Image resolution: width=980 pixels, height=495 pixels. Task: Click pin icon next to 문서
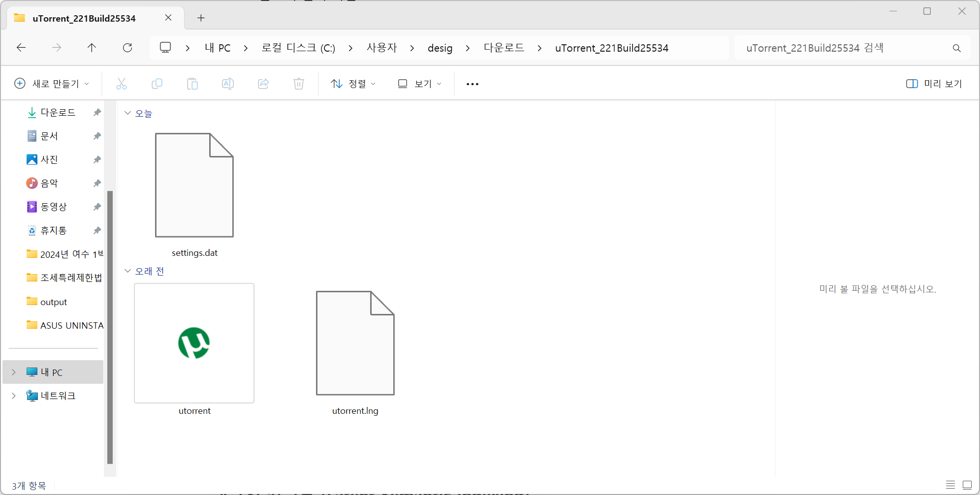click(97, 136)
